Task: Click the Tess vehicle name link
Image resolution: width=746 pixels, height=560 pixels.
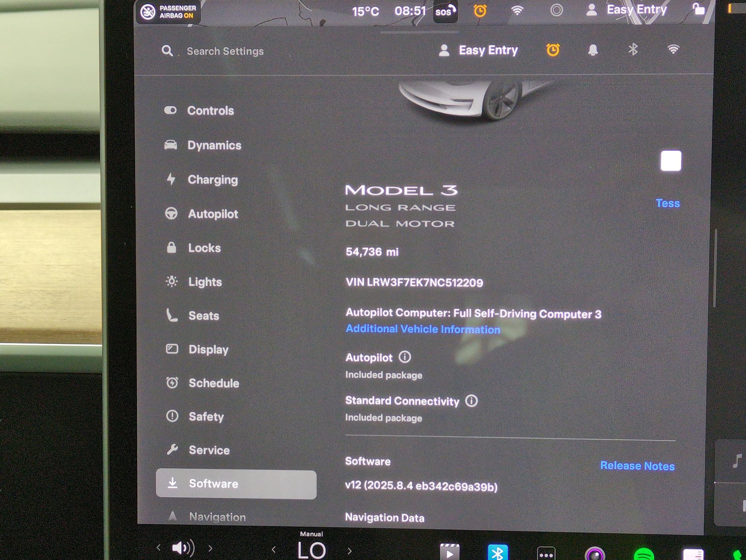Action: tap(668, 203)
